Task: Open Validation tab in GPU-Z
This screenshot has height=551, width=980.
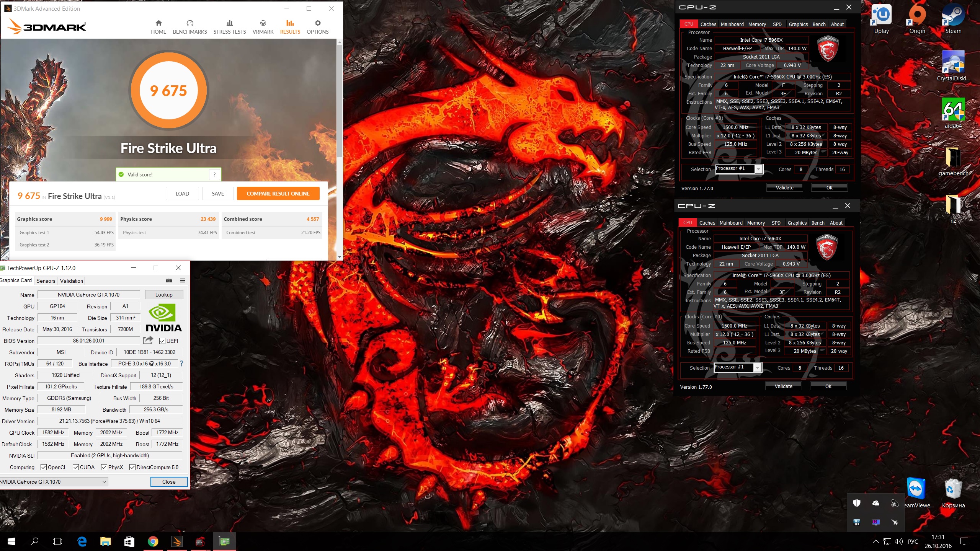Action: click(x=72, y=281)
